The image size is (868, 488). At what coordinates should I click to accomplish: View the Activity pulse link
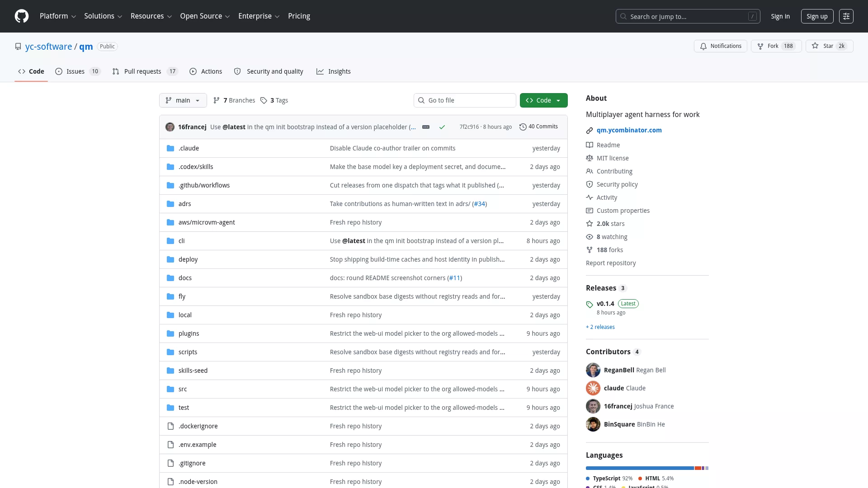(601, 197)
